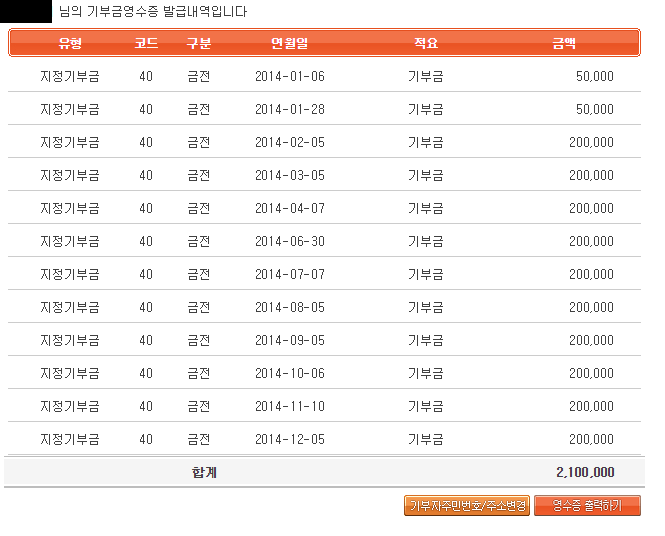Image resolution: width=665 pixels, height=536 pixels.
Task: Click 기부금 in the 2014-09-05 row
Action: click(x=426, y=341)
